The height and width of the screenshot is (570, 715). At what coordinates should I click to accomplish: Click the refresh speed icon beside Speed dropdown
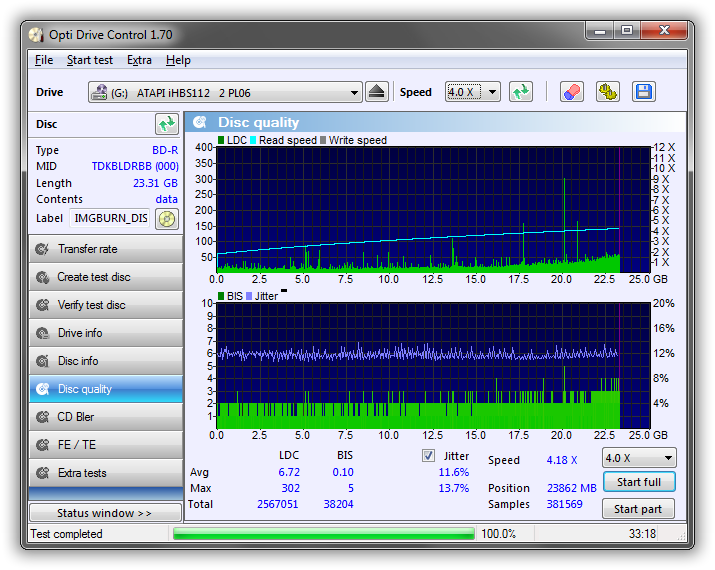[521, 92]
